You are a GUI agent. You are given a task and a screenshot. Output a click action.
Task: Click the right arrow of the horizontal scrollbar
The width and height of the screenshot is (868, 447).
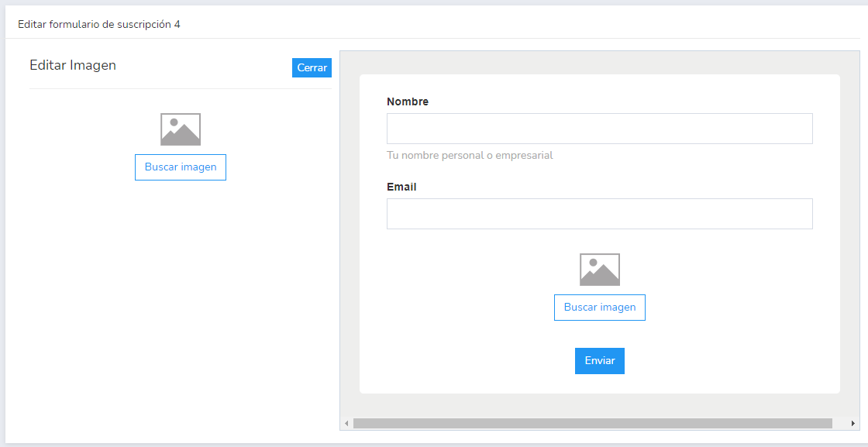[853, 423]
